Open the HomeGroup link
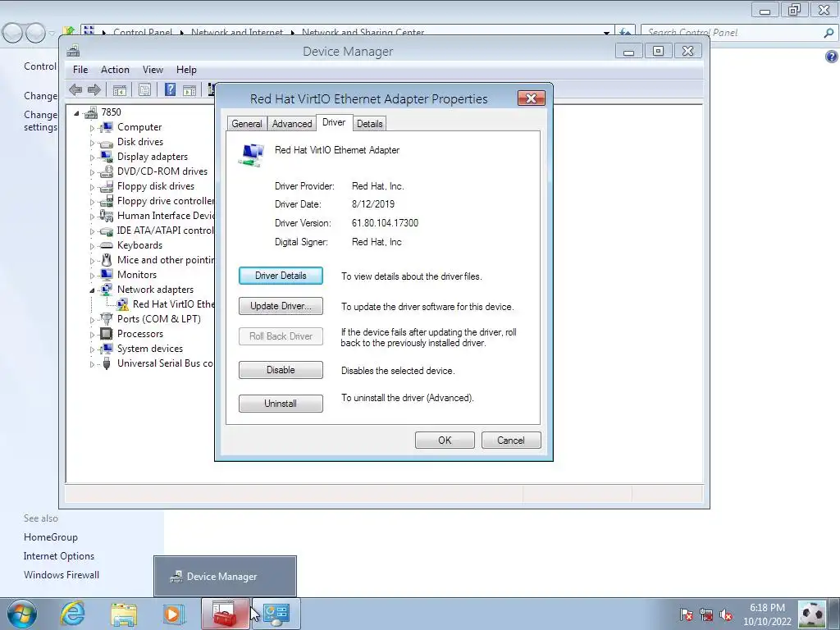840x630 pixels. pos(51,537)
